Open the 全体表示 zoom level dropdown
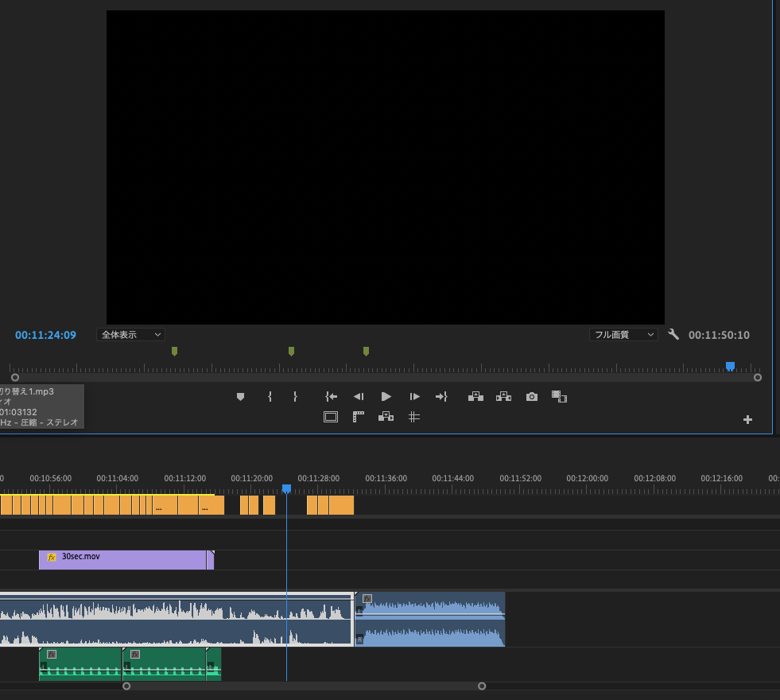Image resolution: width=780 pixels, height=700 pixels. click(131, 335)
